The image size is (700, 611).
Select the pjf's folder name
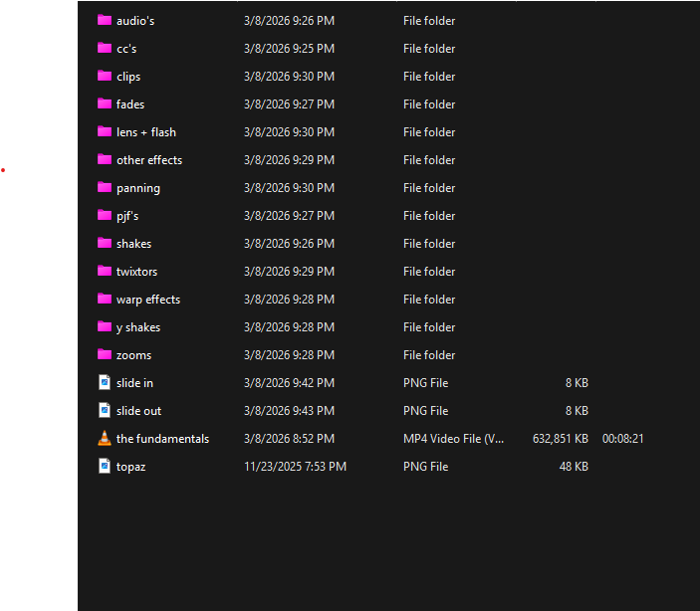(127, 216)
